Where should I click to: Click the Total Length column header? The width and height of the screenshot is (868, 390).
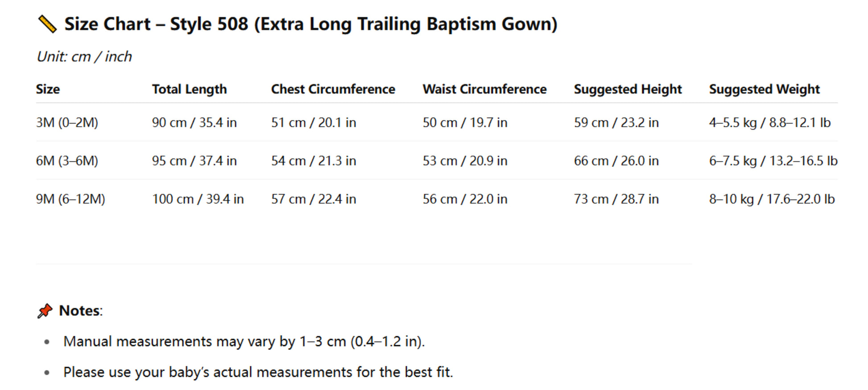pos(189,89)
